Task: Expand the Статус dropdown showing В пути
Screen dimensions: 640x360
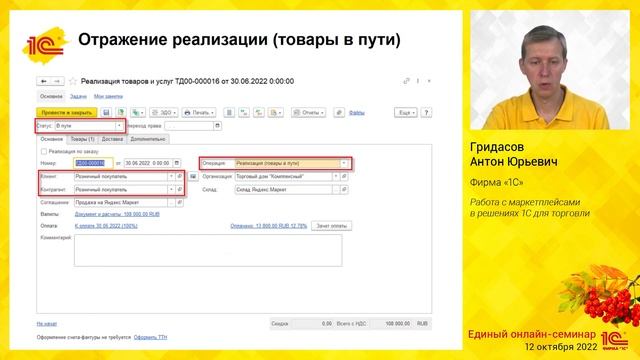Action: (x=119, y=126)
